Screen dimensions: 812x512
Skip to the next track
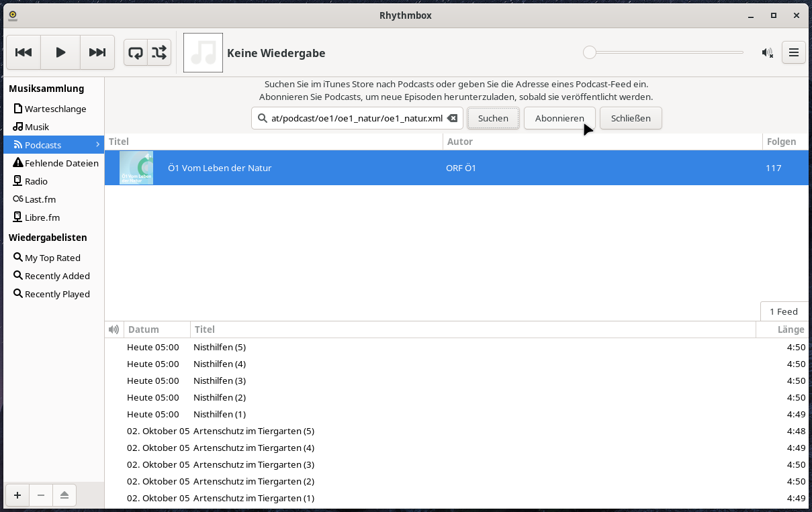[97, 52]
